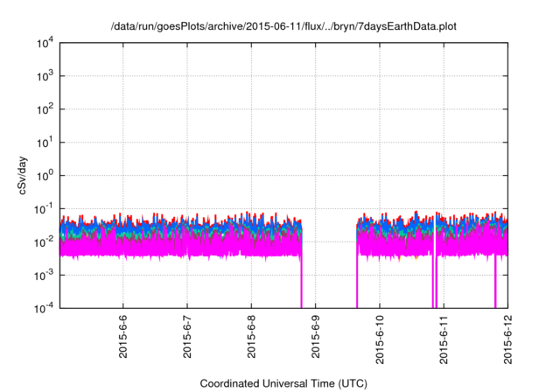Click the 10^2 y-axis tick label
The image size is (560, 392).
point(45,109)
